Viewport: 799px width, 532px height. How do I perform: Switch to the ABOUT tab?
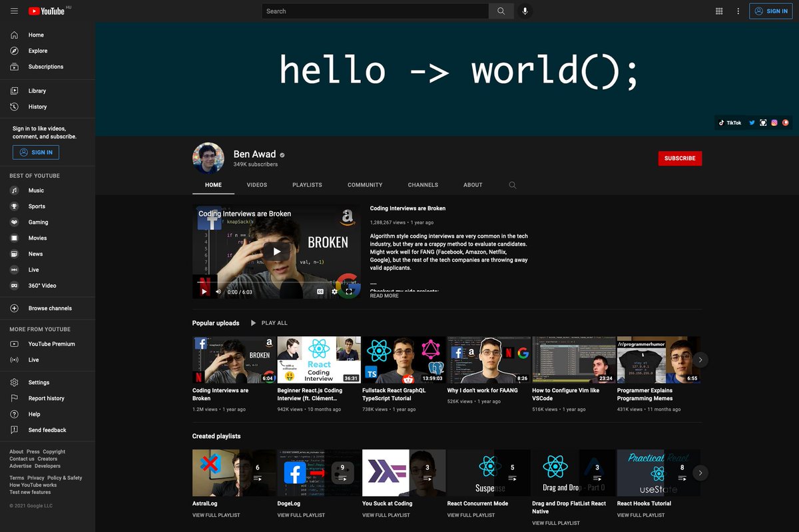click(473, 185)
